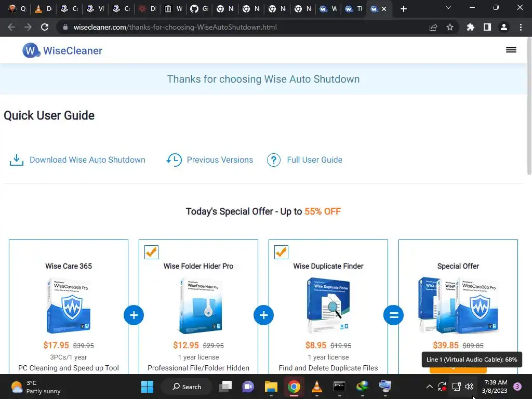Switch to the VLC cone tab
Image resolution: width=532 pixels, height=399 pixels.
44,9
